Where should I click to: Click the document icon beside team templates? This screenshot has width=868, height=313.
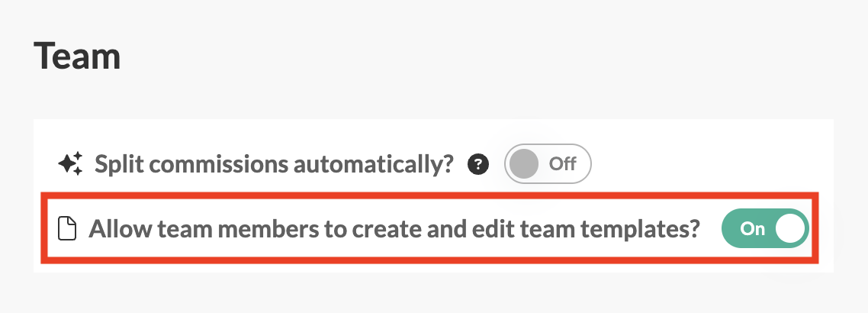click(x=69, y=229)
